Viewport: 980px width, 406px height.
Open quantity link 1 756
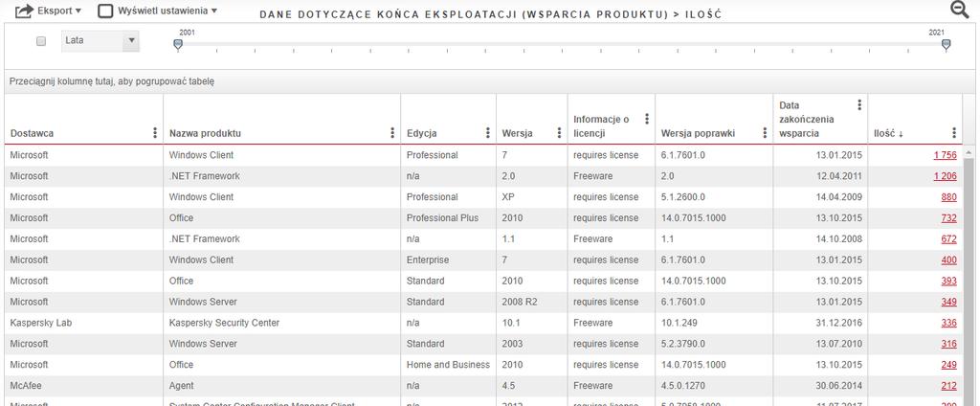[x=945, y=155]
